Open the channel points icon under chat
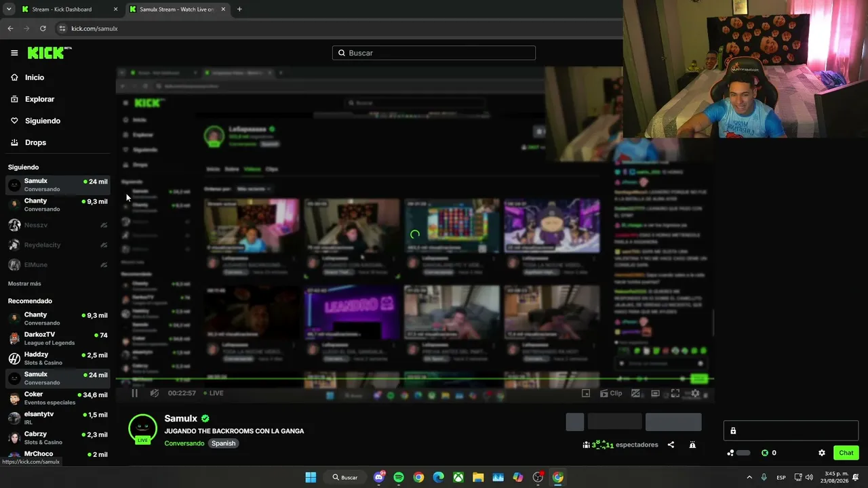 pyautogui.click(x=731, y=453)
